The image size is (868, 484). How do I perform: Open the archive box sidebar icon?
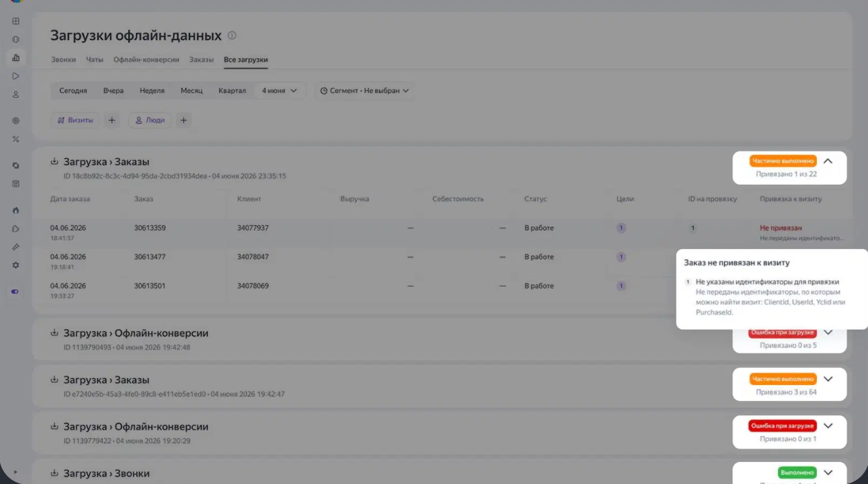click(16, 184)
